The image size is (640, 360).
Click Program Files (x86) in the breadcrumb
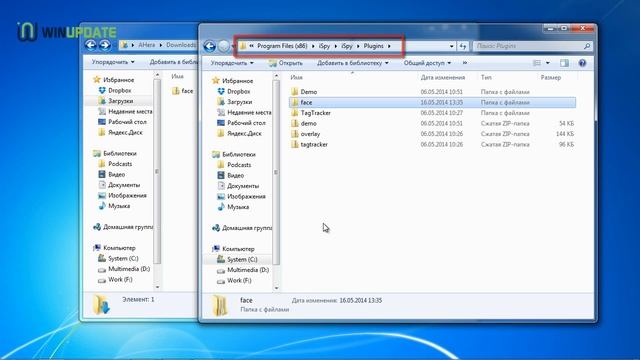click(x=282, y=46)
